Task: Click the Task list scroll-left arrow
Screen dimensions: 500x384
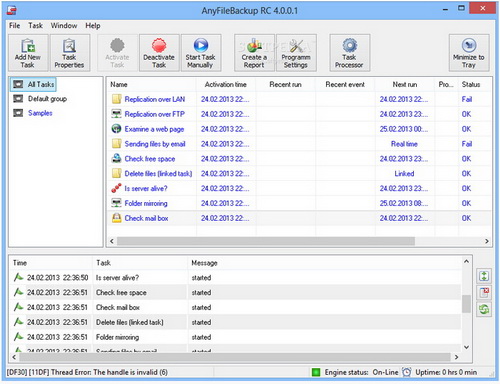Action: click(112, 241)
